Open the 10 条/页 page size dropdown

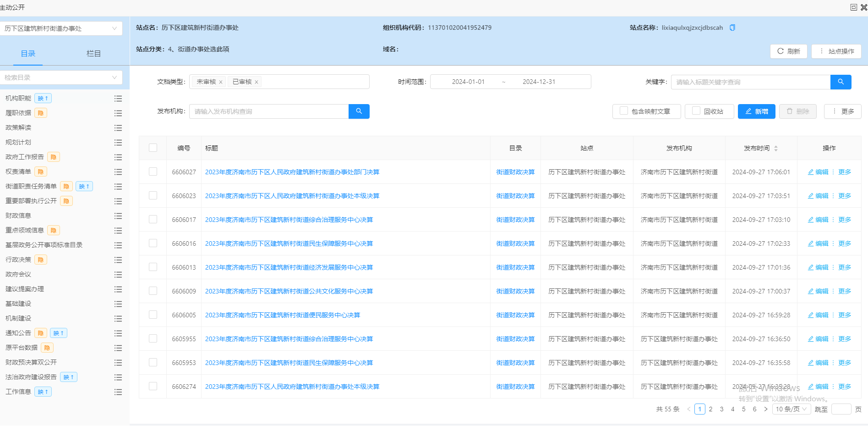point(791,409)
